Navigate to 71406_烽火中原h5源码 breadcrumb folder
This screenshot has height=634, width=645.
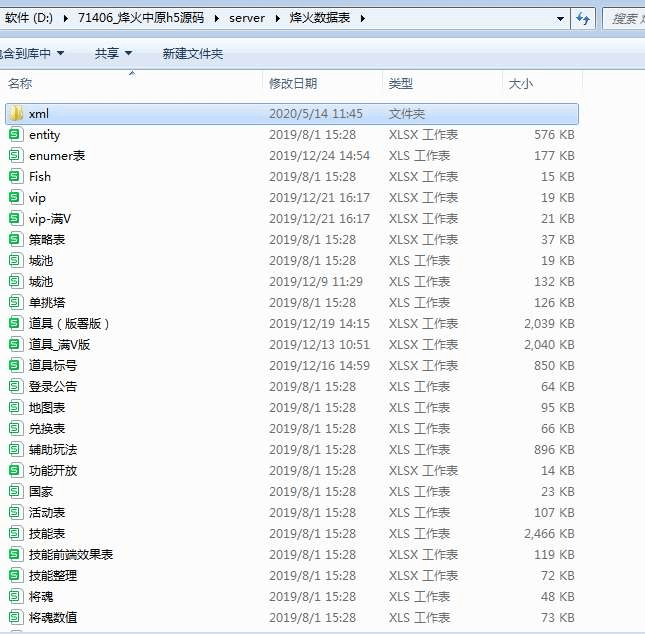pos(141,18)
